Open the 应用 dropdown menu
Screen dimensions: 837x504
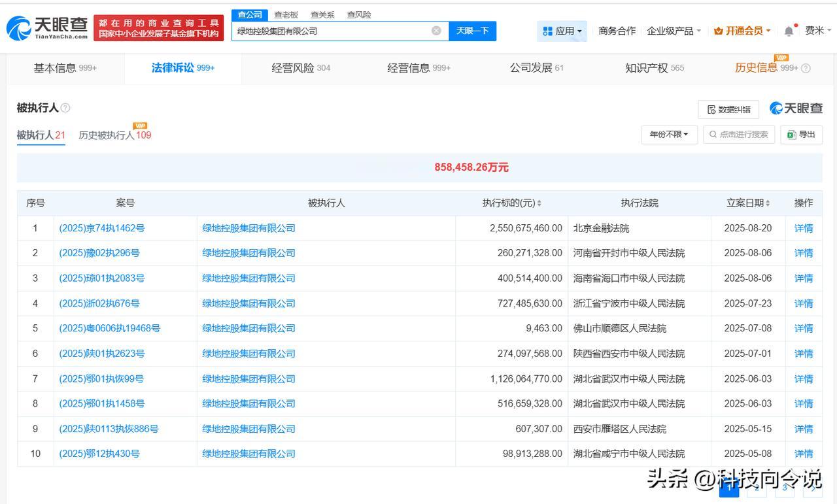point(562,31)
